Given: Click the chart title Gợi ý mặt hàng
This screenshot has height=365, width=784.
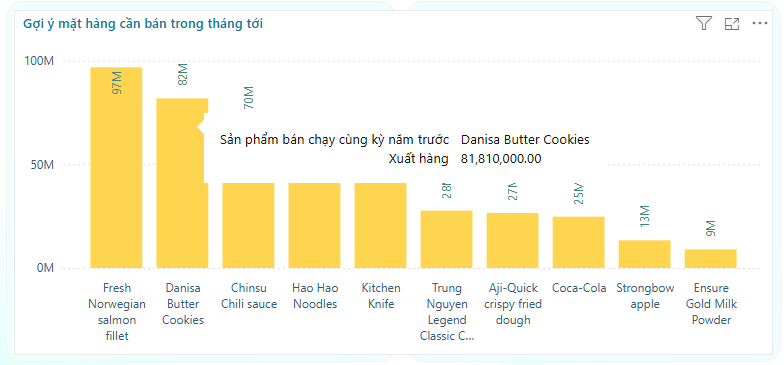Looking at the screenshot, I should [x=143, y=24].
